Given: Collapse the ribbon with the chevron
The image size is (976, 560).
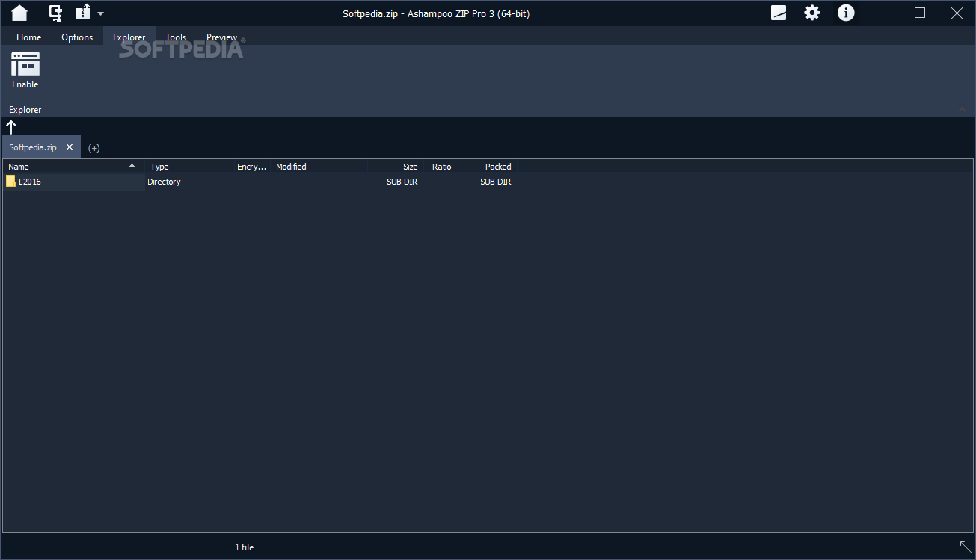Looking at the screenshot, I should click(x=963, y=110).
